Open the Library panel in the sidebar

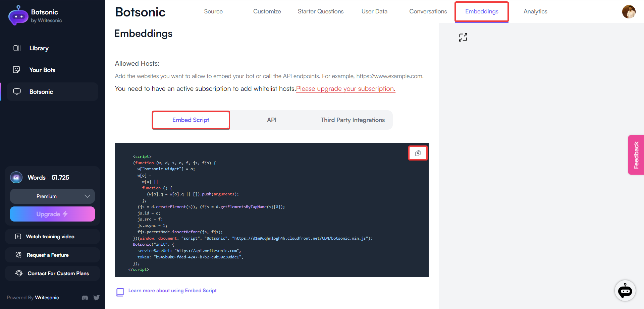[39, 48]
